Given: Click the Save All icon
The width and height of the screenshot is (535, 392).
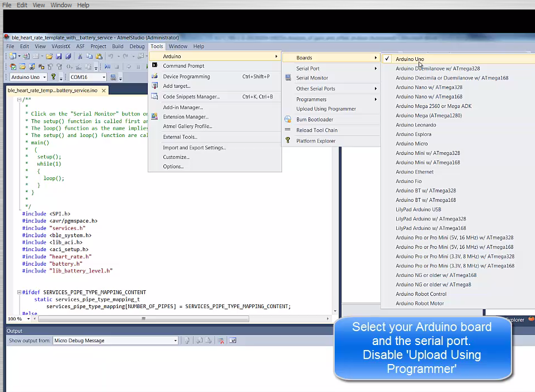Looking at the screenshot, I should point(68,56).
